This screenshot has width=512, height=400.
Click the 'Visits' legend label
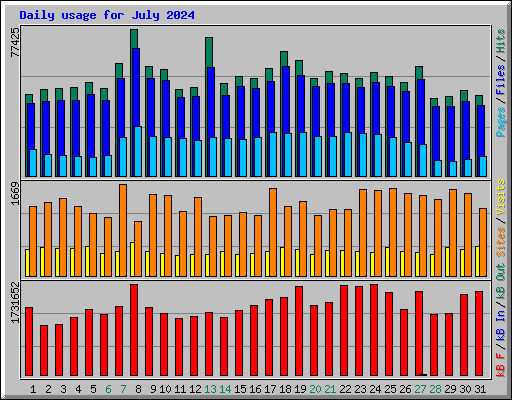[x=501, y=197]
